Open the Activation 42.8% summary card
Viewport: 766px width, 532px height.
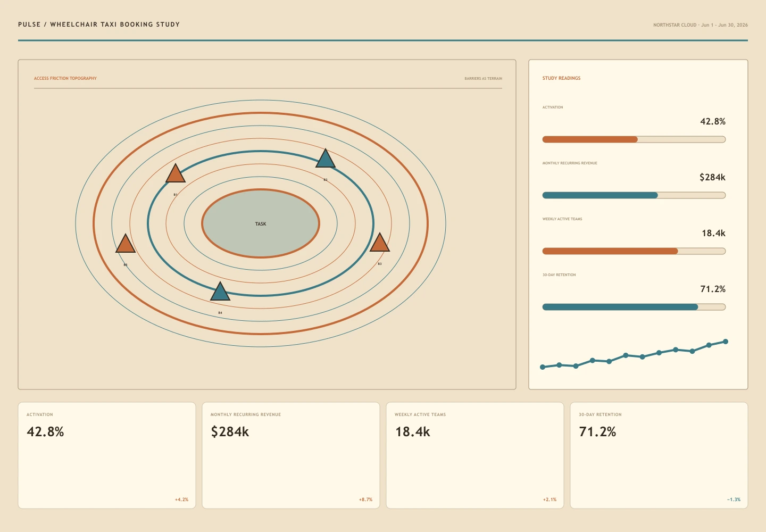pos(107,455)
